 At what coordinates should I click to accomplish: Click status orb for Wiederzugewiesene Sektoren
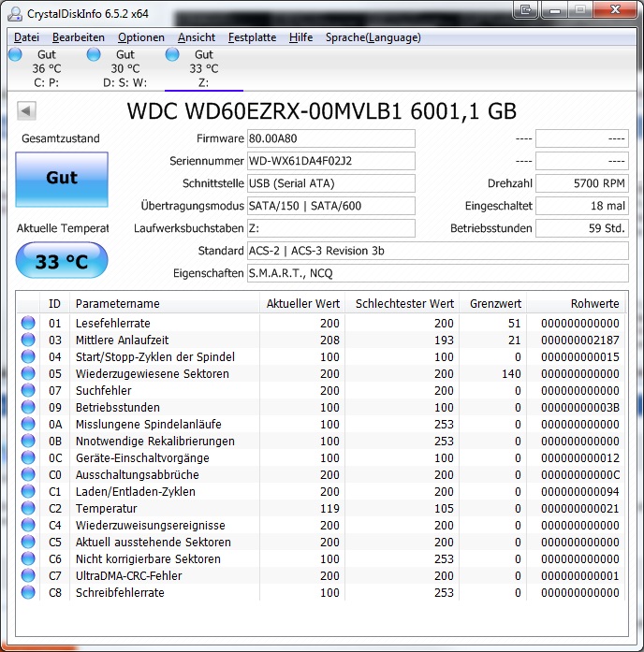(x=28, y=373)
